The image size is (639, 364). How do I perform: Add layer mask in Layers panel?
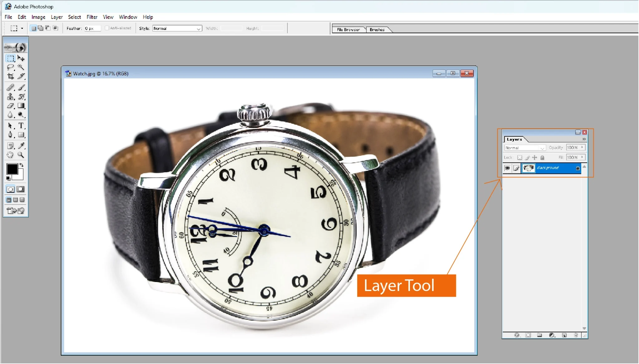(528, 335)
